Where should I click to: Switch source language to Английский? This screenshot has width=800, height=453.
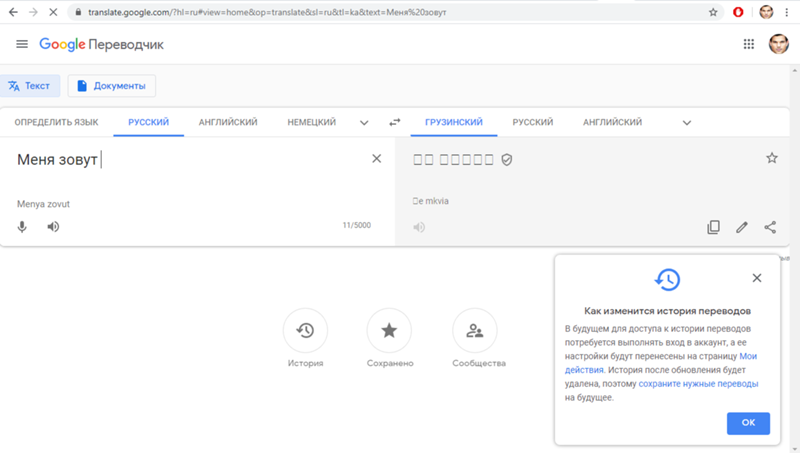[228, 122]
